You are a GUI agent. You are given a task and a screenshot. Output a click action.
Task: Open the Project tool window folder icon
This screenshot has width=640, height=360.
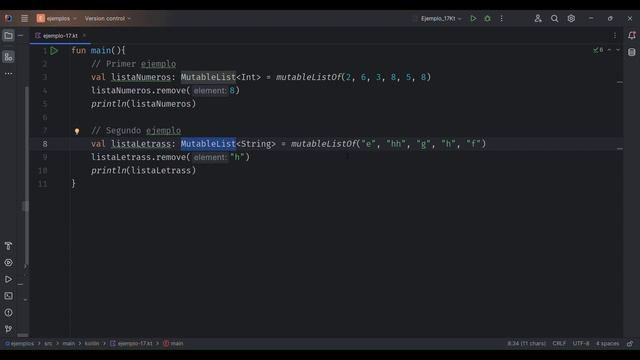[8, 36]
